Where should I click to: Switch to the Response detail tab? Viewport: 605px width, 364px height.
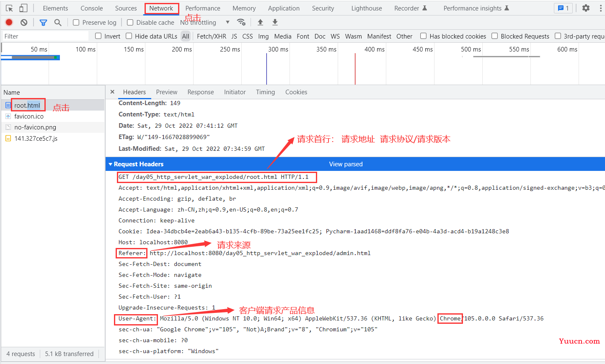pyautogui.click(x=201, y=92)
